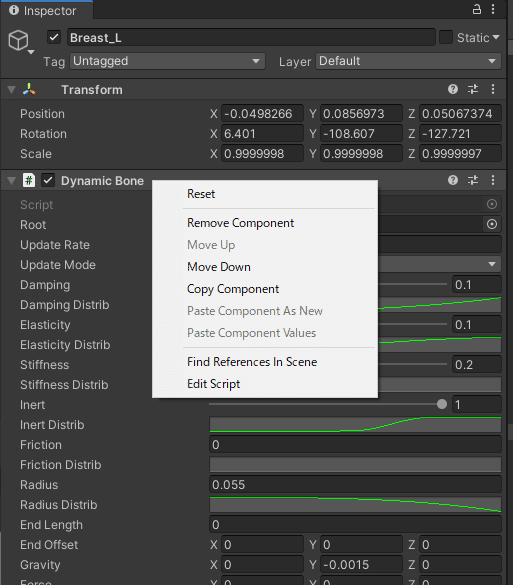Collapse the Transform component foldout
Viewport: 513px width, 585px height.
[12, 90]
